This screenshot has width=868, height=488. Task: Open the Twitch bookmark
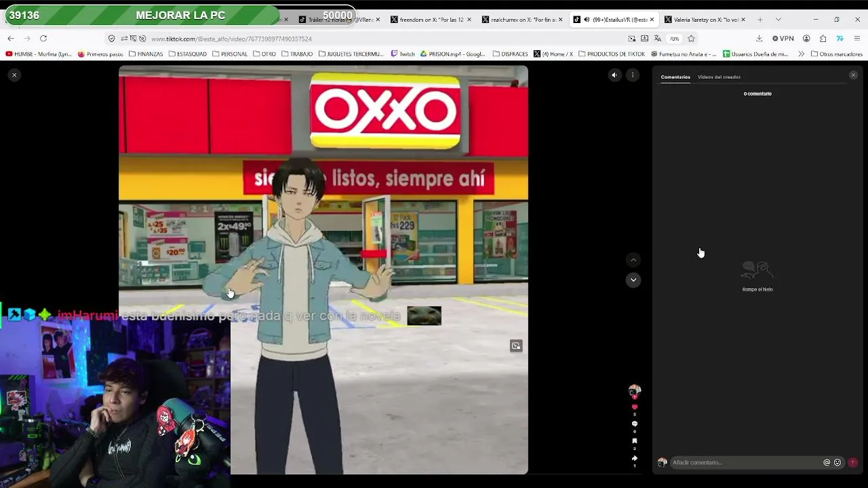402,54
